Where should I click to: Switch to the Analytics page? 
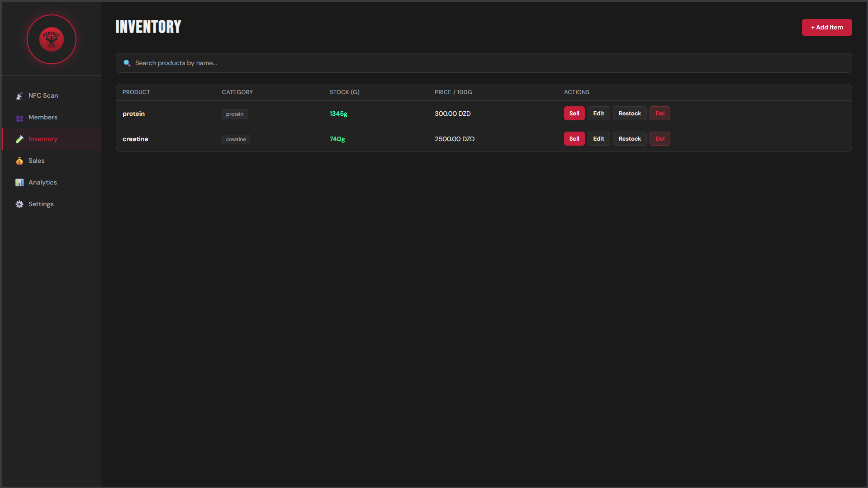click(x=52, y=182)
